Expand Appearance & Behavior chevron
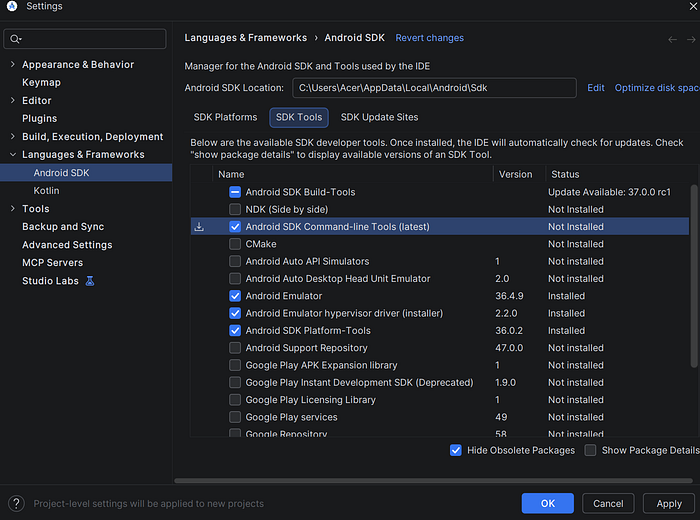 click(12, 64)
